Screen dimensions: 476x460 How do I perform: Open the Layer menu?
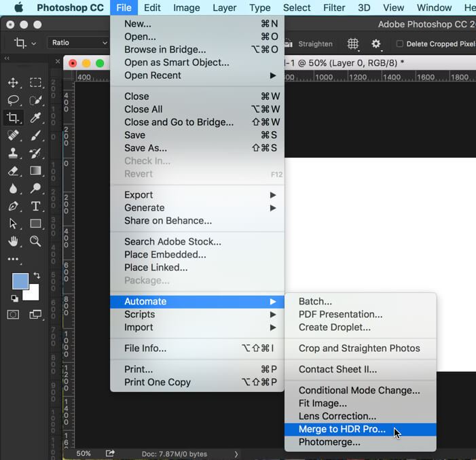point(224,7)
